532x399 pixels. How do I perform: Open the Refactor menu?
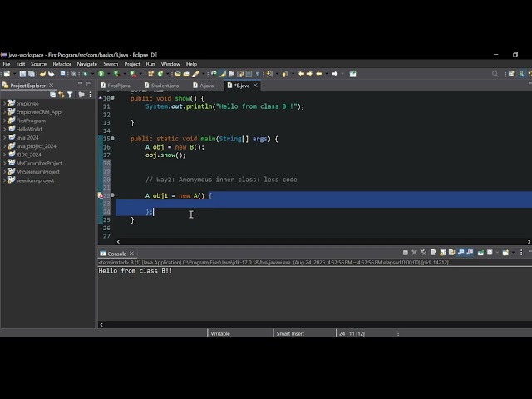(62, 64)
